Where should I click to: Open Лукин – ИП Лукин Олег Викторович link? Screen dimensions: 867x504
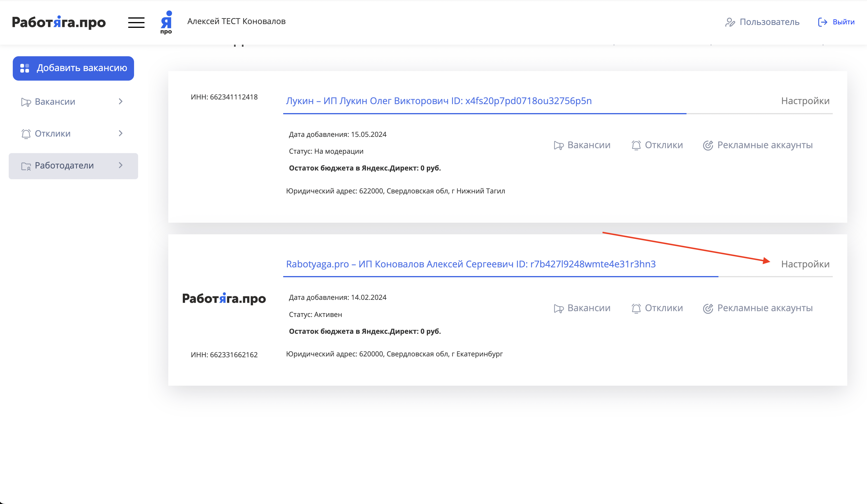[439, 101]
